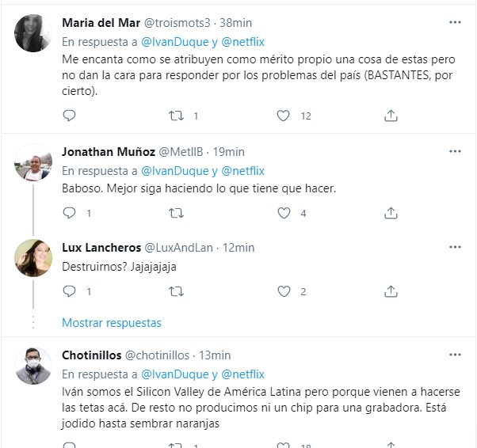Retweet Jonathan Muñoz's tweet

(x=177, y=213)
